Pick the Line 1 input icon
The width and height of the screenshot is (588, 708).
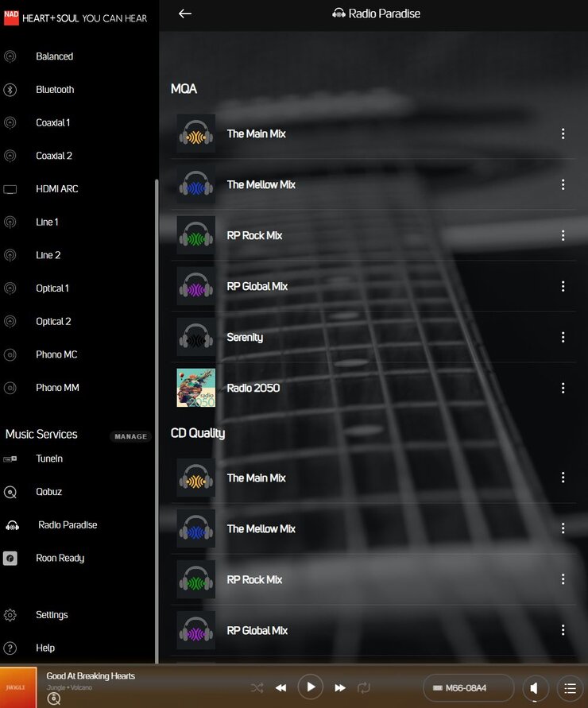10,222
